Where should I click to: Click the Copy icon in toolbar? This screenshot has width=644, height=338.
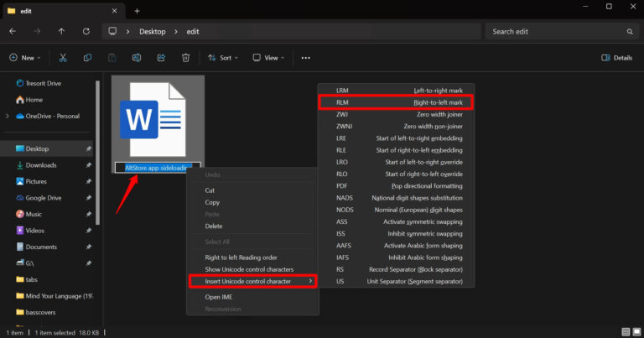87,58
